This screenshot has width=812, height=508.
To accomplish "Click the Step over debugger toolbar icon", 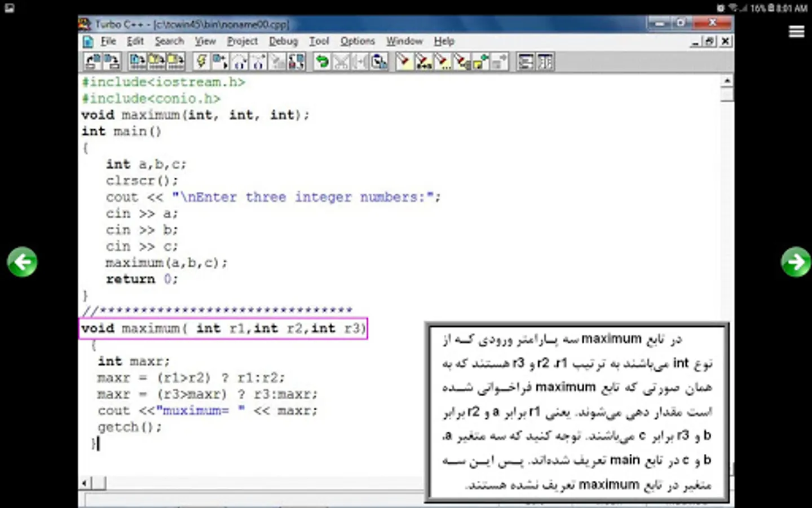I will point(239,62).
